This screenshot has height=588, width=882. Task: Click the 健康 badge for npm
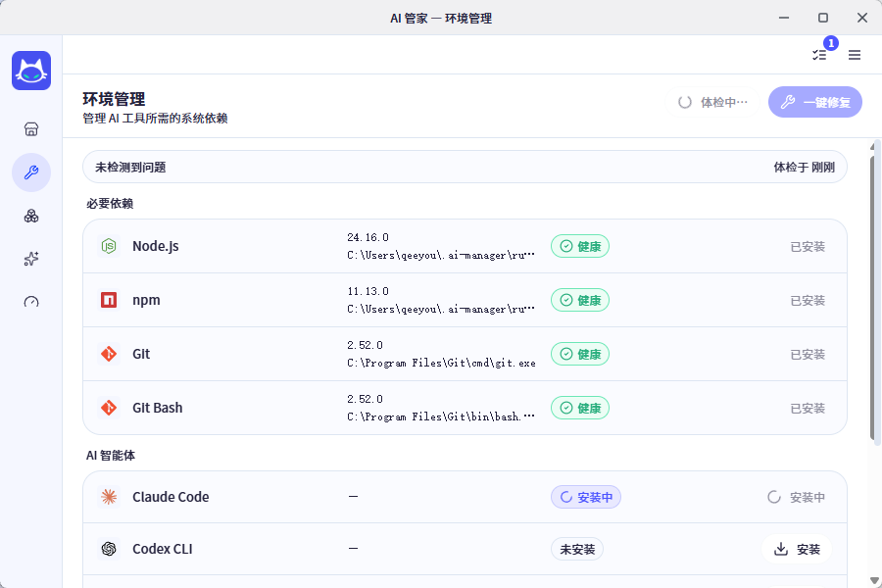click(x=580, y=300)
